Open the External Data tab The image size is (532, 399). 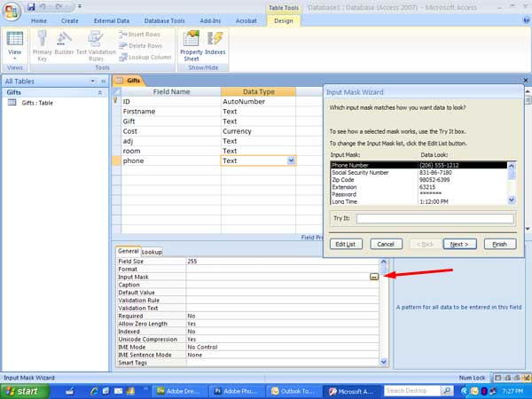click(112, 21)
